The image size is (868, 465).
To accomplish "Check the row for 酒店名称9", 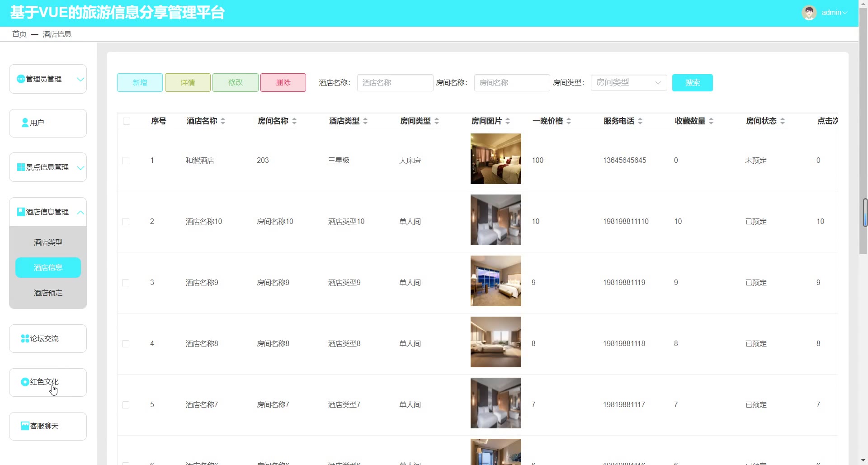I will coord(126,283).
